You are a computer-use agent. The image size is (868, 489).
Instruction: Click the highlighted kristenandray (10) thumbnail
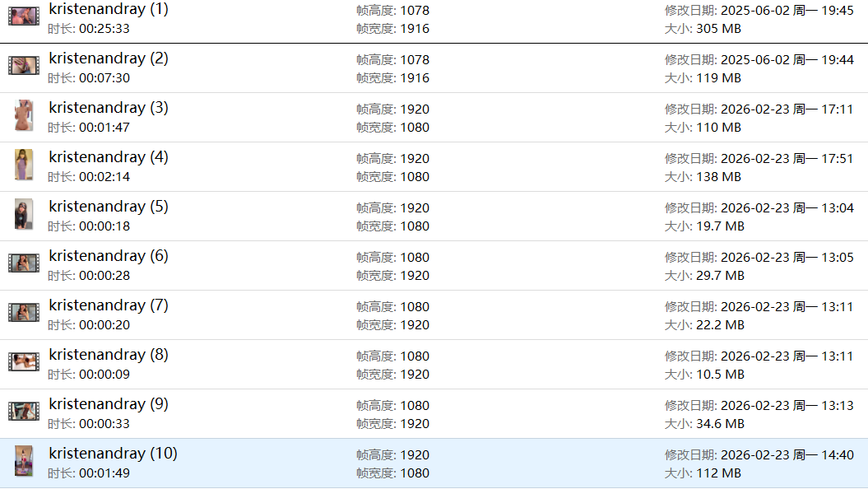pos(24,461)
